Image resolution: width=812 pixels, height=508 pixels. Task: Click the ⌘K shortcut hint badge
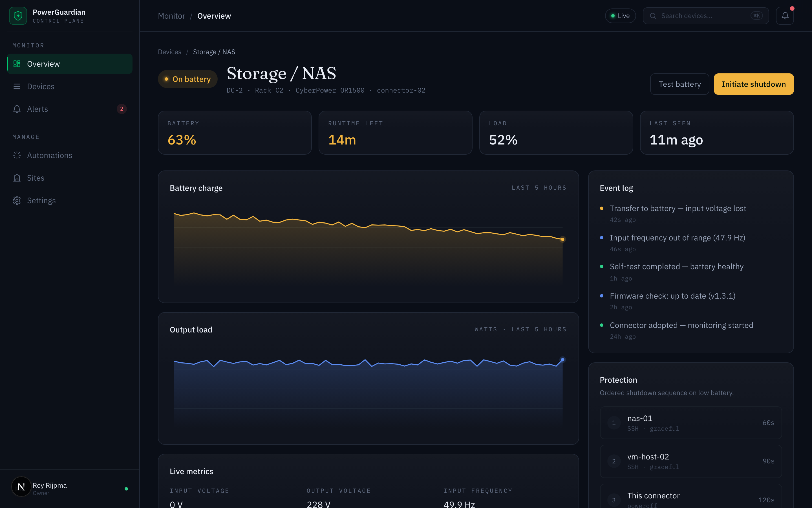pos(757,16)
